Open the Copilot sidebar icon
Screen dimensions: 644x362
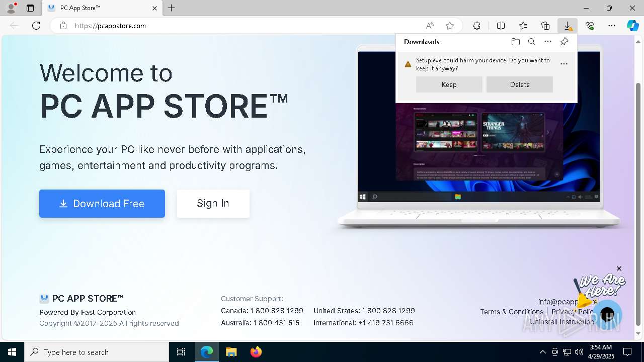point(633,26)
